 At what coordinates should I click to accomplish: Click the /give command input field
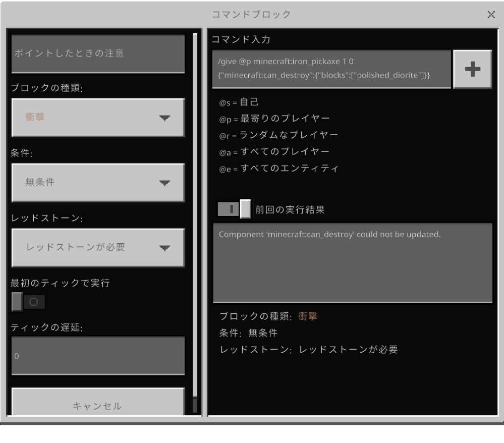click(331, 69)
